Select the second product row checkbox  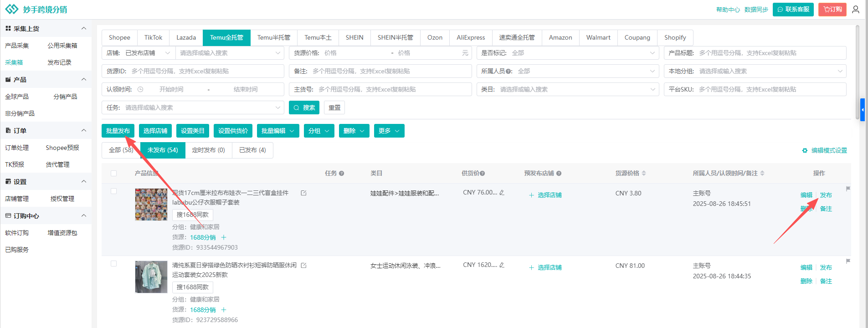pos(114,264)
